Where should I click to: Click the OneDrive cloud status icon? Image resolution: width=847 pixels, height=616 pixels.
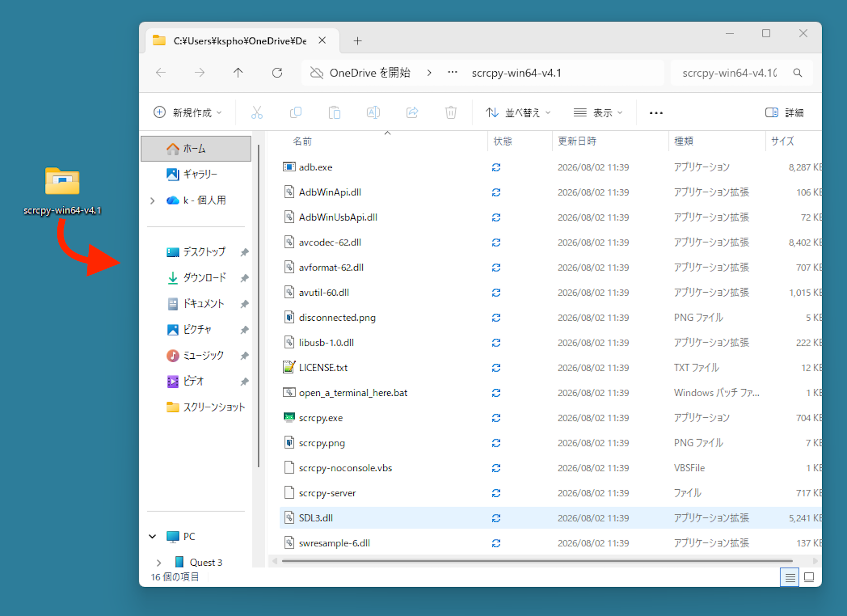[317, 73]
